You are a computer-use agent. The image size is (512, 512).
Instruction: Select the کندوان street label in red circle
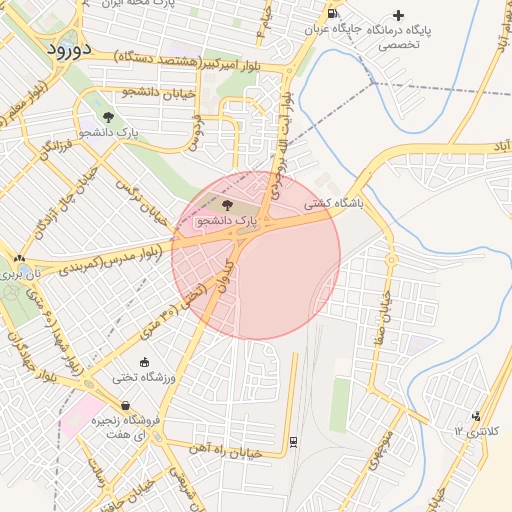pyautogui.click(x=226, y=276)
